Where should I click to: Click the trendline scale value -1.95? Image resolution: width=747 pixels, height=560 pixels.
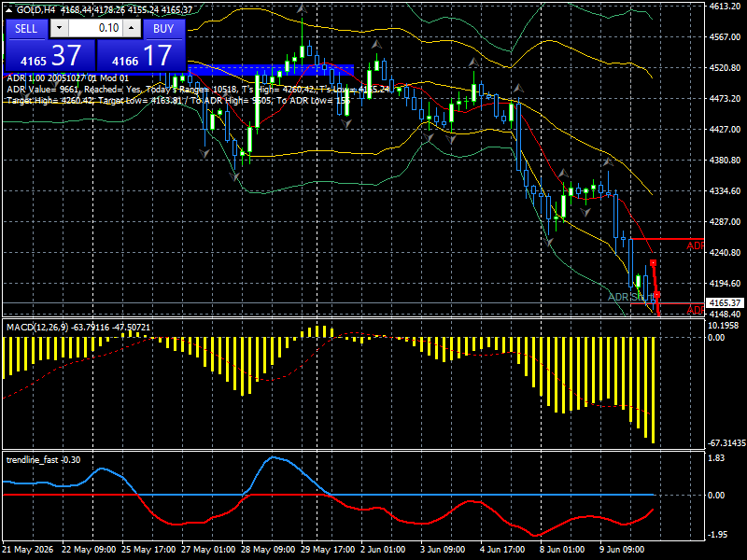click(x=717, y=534)
